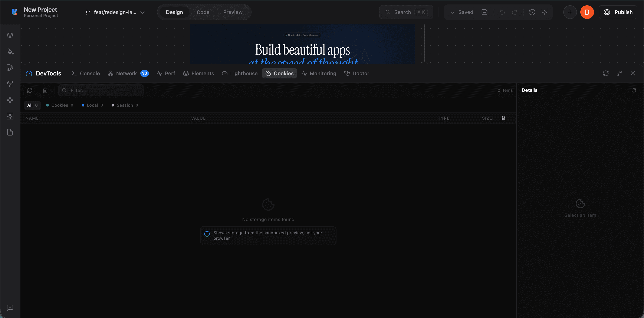
Task: Open the image assets sidebar icon
Action: 10,116
